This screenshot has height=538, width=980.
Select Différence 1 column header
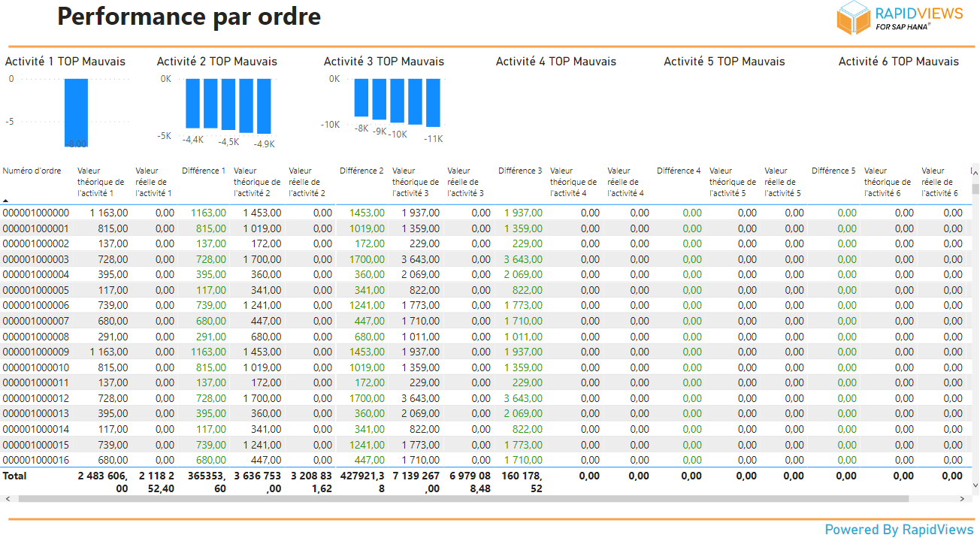[x=204, y=171]
